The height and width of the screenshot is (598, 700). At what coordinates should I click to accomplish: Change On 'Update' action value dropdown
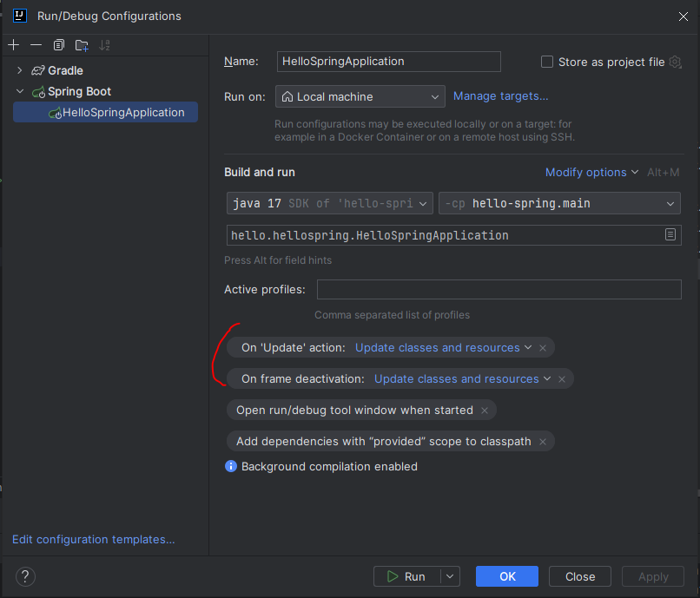pos(443,348)
